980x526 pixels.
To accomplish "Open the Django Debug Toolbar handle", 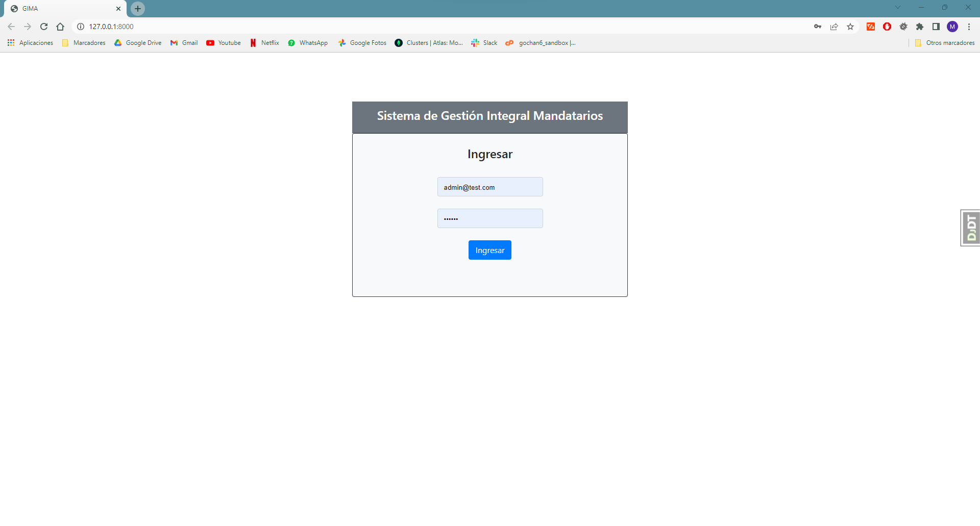I will coord(970,228).
